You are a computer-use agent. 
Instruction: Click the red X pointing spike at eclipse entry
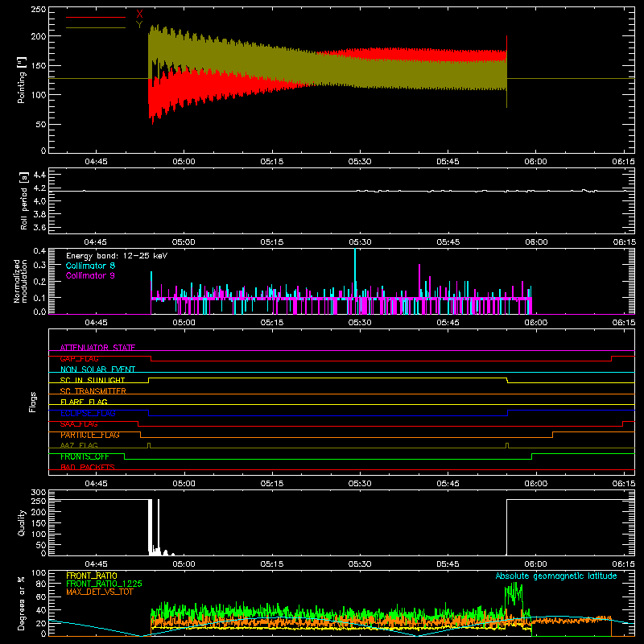coord(507,43)
